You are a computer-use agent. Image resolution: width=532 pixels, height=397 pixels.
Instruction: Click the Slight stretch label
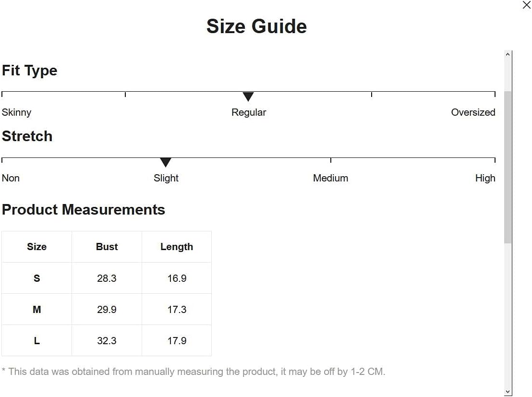166,178
